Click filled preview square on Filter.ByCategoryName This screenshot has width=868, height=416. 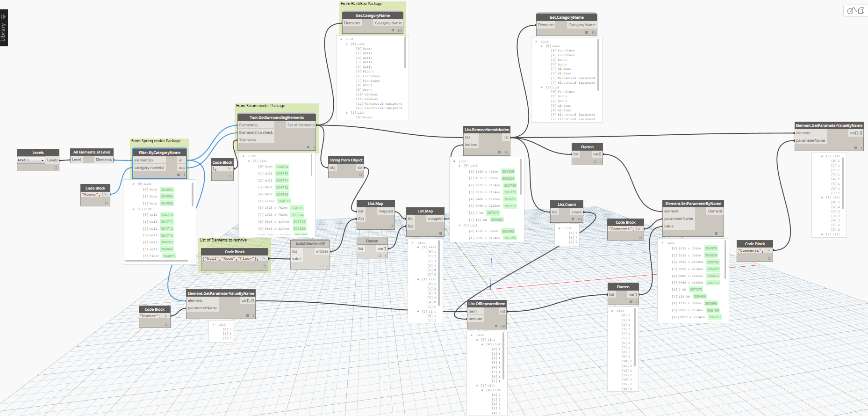pyautogui.click(x=179, y=175)
